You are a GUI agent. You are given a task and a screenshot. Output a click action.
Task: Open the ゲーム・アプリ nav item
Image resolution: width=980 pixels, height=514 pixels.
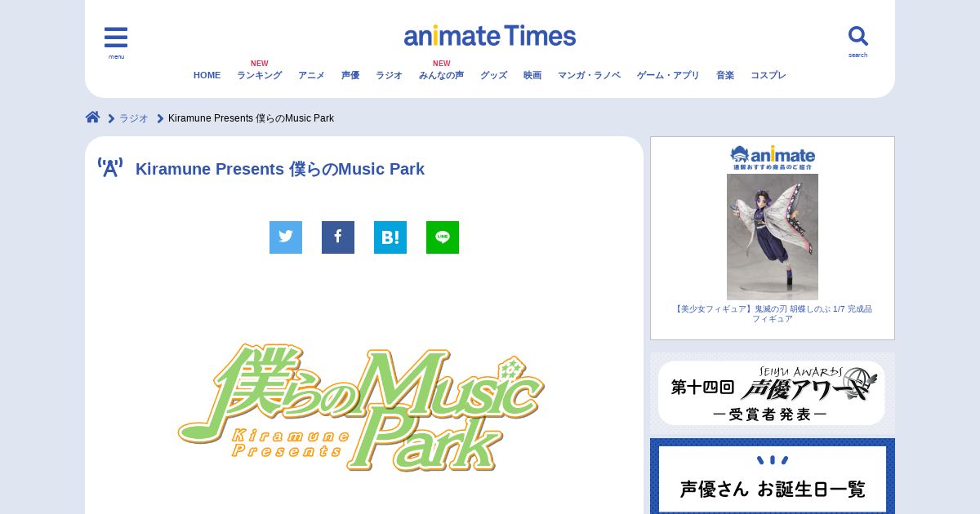pyautogui.click(x=668, y=75)
